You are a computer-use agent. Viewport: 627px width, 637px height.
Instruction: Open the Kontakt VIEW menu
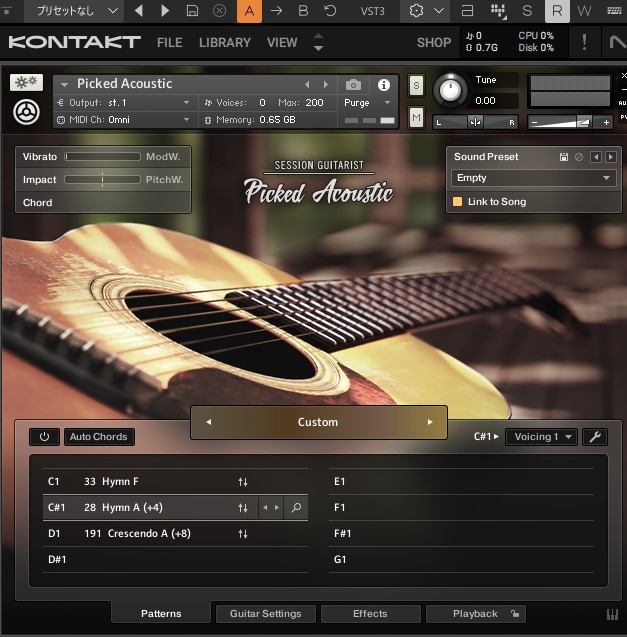(x=282, y=42)
